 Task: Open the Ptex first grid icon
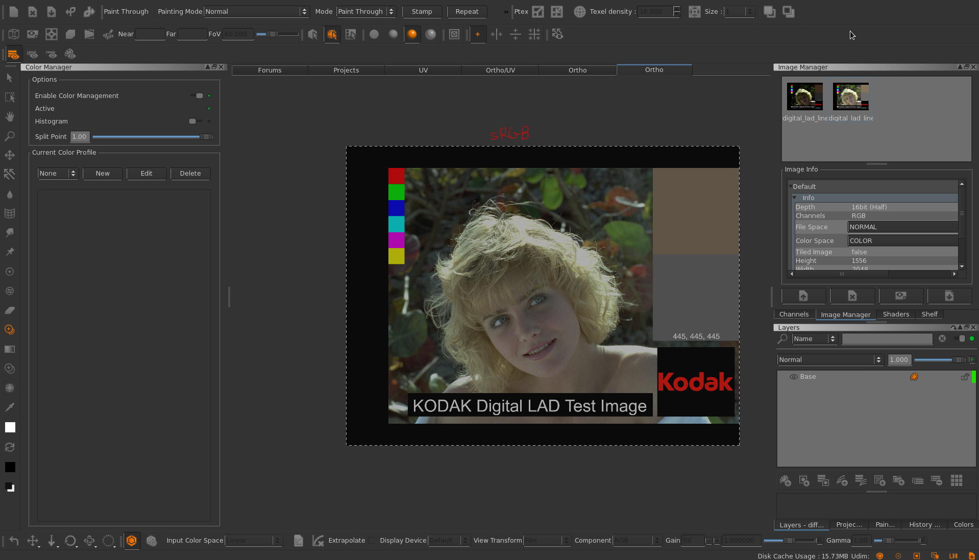(x=538, y=11)
